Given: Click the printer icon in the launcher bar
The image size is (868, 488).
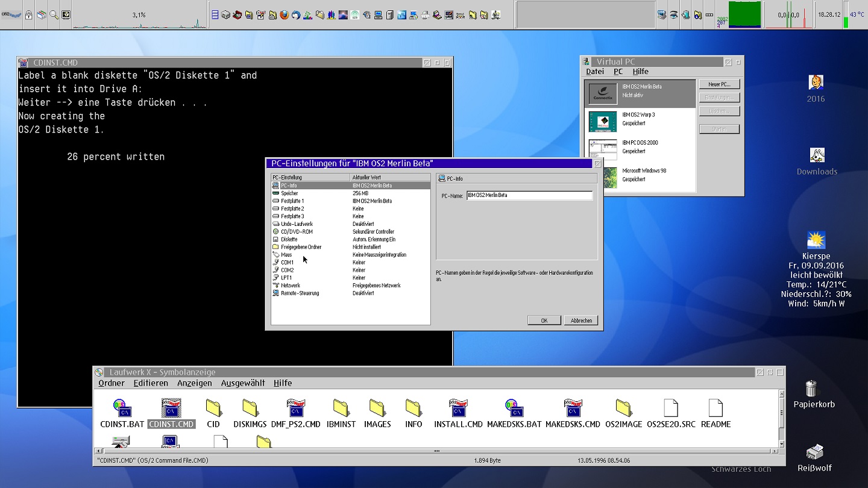Looking at the screenshot, I should click(425, 14).
